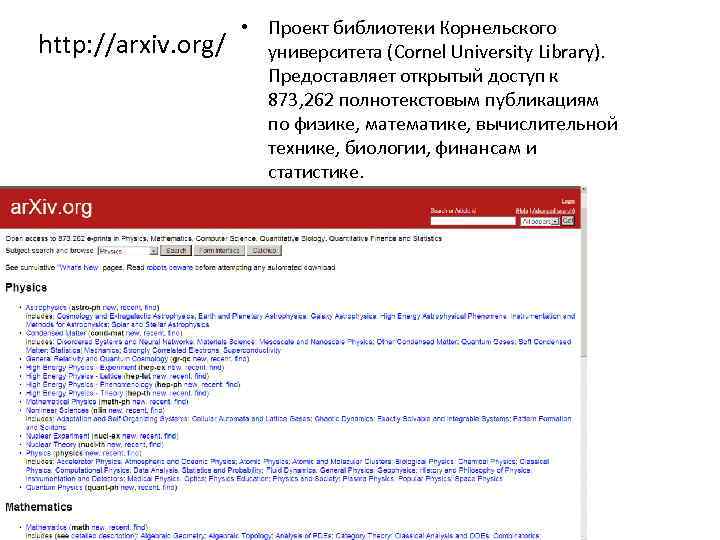Open the Quantum Physics category link
Image resolution: width=720 pixels, height=540 pixels.
click(x=54, y=487)
